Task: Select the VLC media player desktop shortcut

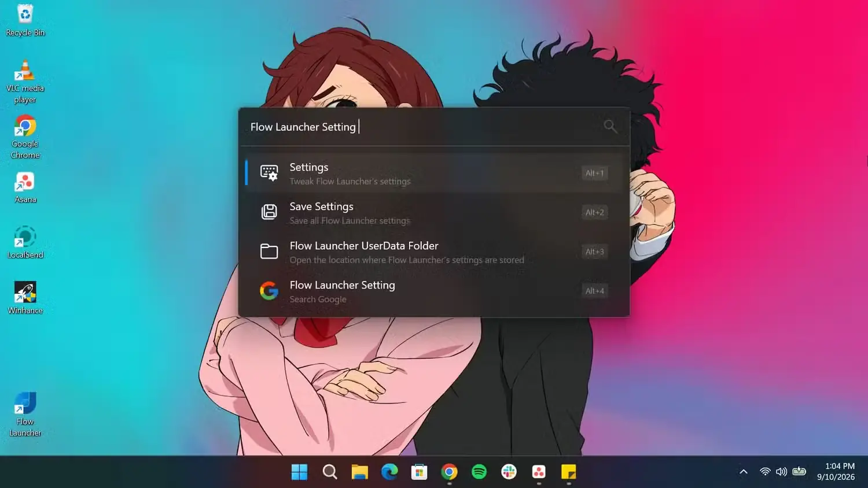Action: pyautogui.click(x=25, y=82)
